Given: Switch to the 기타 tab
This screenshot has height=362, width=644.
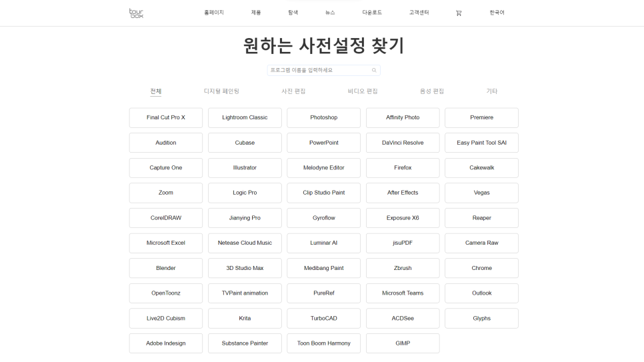Looking at the screenshot, I should 491,91.
